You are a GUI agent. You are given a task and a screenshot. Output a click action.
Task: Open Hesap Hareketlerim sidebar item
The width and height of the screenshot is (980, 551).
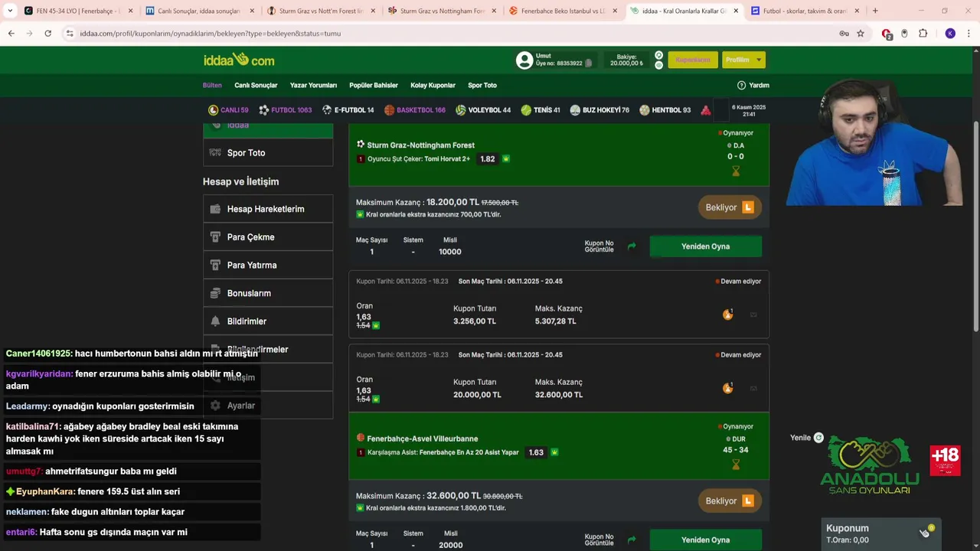[268, 209]
